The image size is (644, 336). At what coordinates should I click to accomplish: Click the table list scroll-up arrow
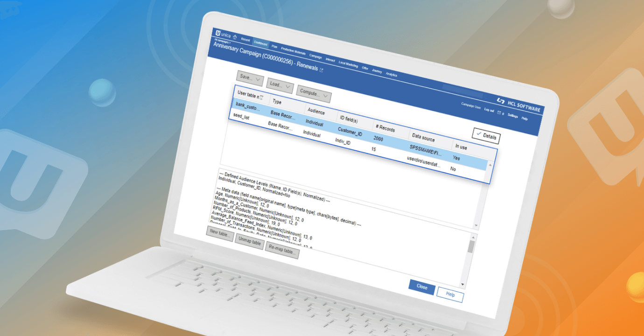point(490,165)
